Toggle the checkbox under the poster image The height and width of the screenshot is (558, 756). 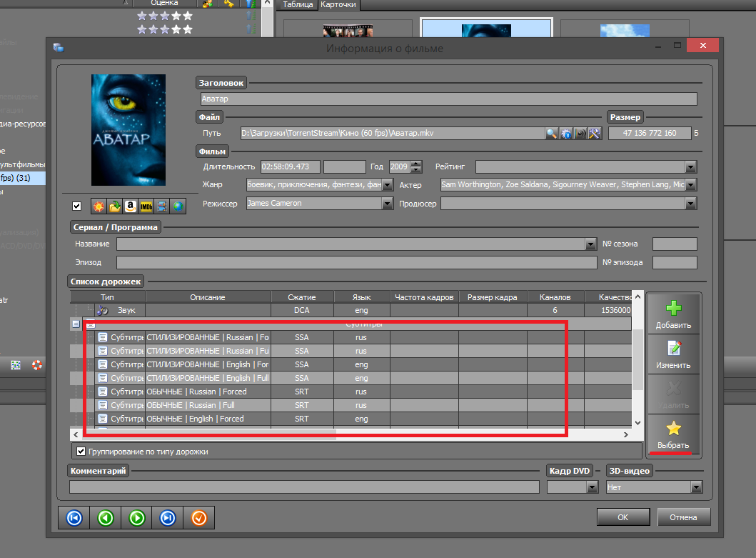[x=76, y=206]
